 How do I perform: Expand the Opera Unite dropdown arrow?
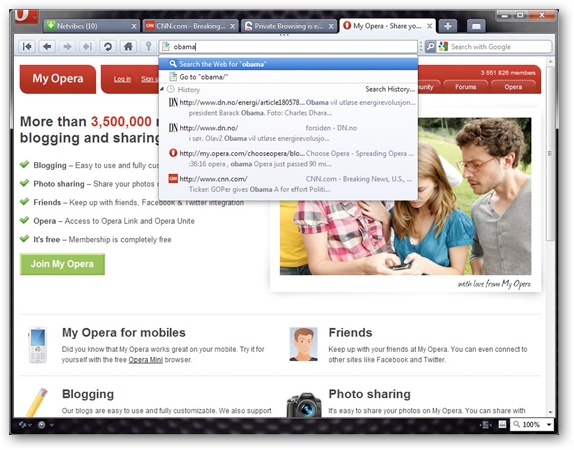tap(52, 425)
